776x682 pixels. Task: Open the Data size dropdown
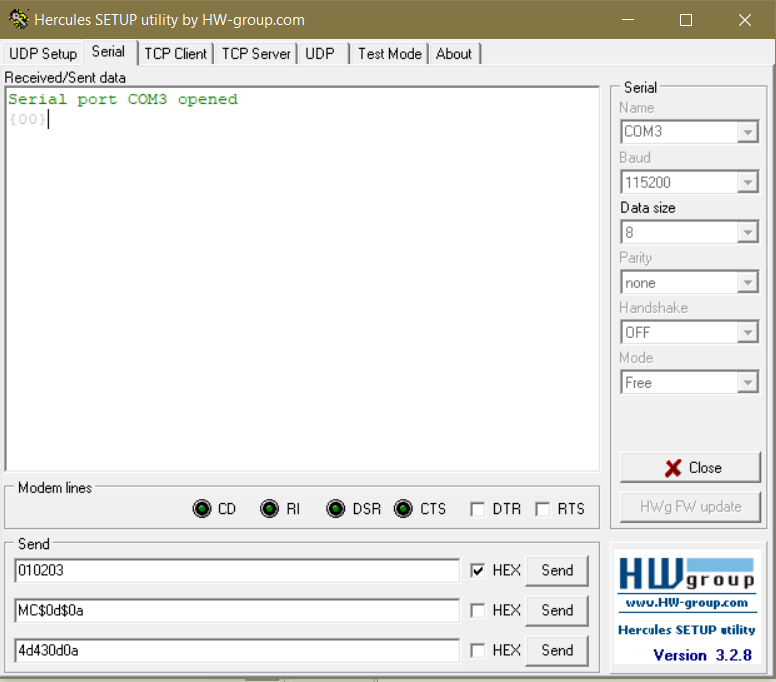point(747,233)
